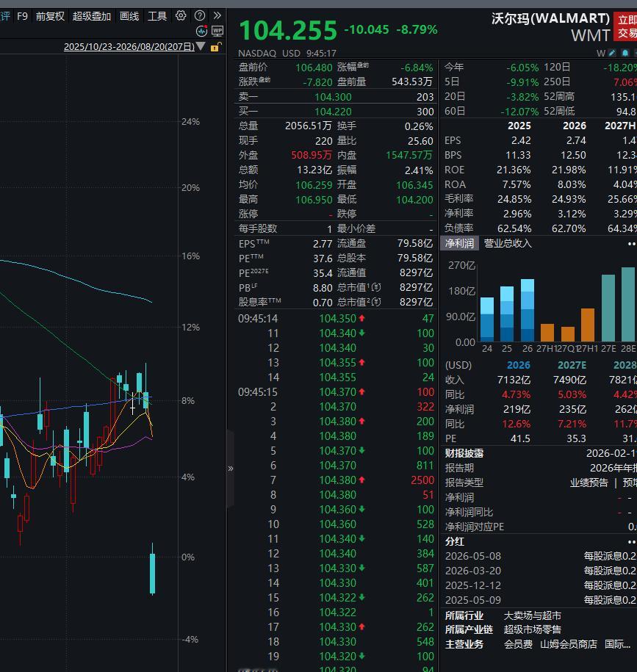Click the 内盘 1547.57万 value
This screenshot has height=672, width=637.
[409, 155]
